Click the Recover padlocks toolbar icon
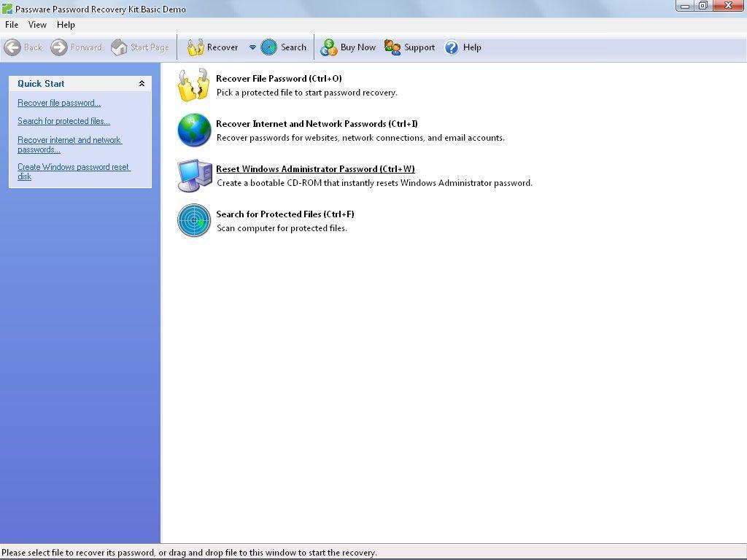Screen dimensions: 747x560 [x=195, y=47]
